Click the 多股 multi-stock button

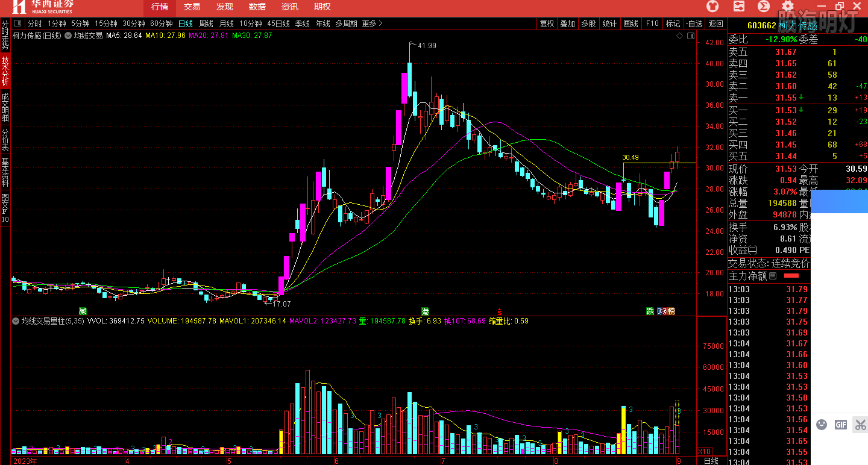[588, 24]
